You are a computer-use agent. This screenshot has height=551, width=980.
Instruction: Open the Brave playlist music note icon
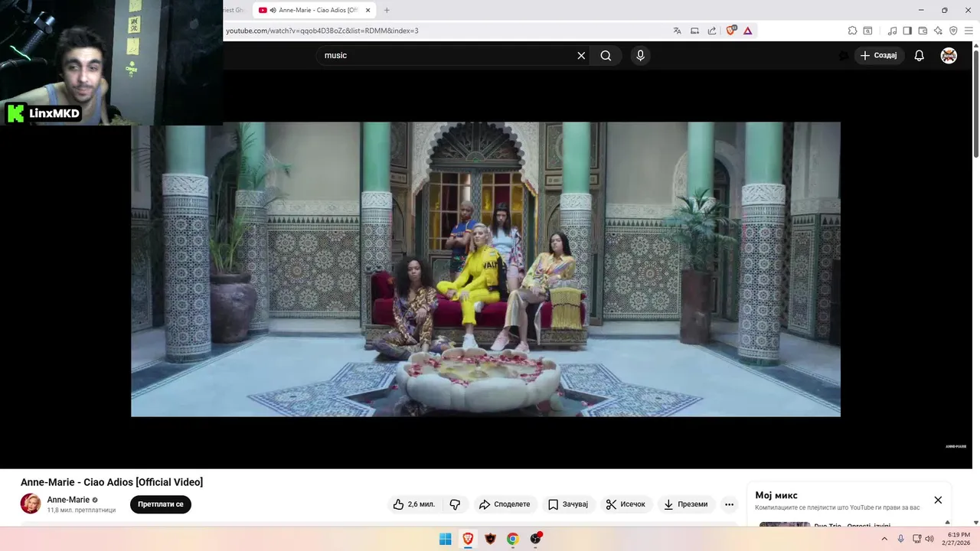pos(893,31)
